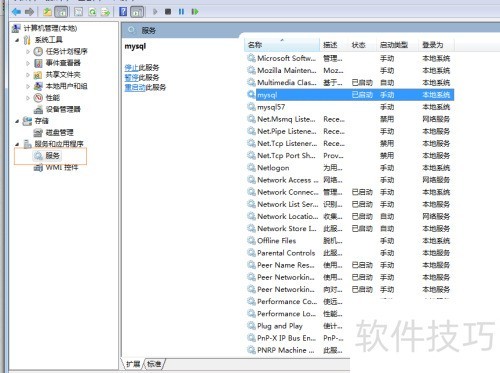Expand the 性能 node arrow
This screenshot has width=500, height=373.
pyautogui.click(x=28, y=98)
